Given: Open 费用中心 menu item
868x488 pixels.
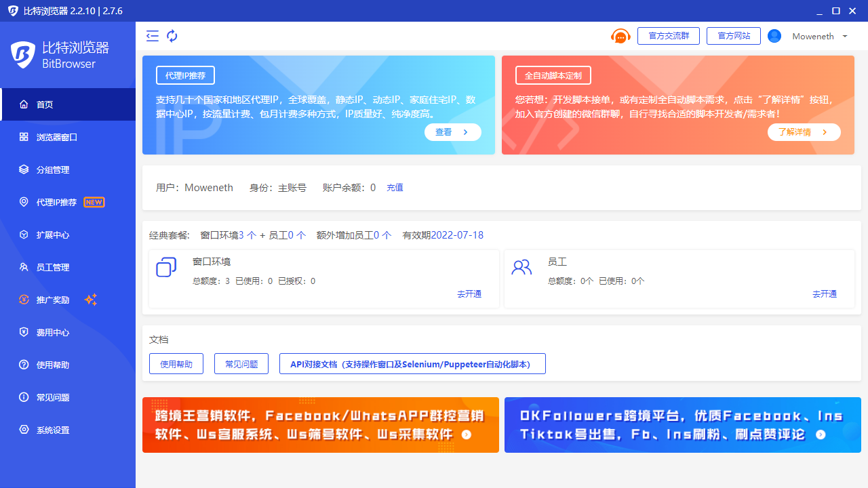Looking at the screenshot, I should (x=68, y=332).
